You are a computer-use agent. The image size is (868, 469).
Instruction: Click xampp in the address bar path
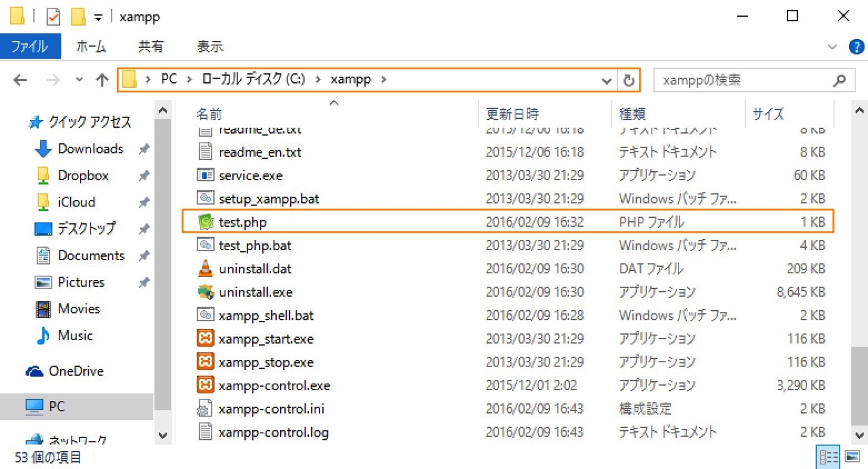(351, 79)
